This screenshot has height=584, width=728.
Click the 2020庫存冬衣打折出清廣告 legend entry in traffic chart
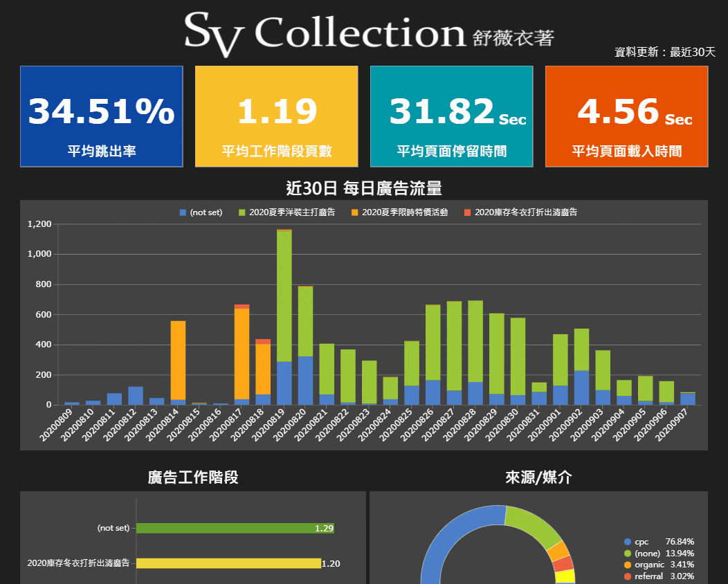click(x=520, y=212)
